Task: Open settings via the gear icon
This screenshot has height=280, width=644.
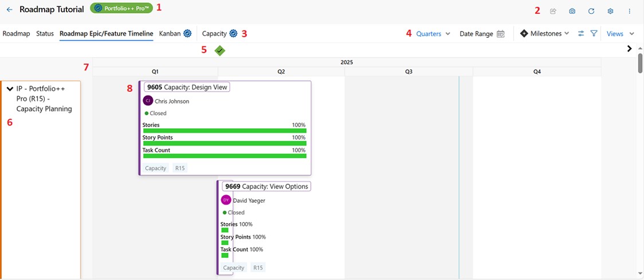Action: (610, 11)
